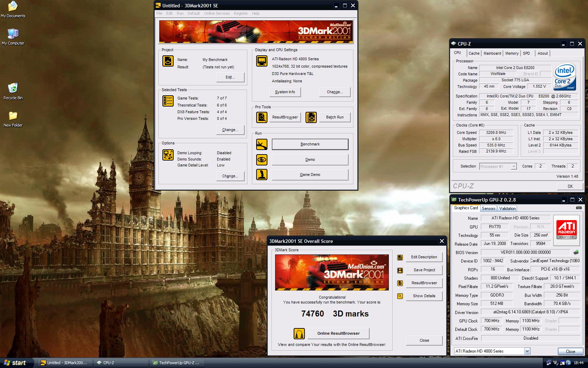The height and width of the screenshot is (368, 588).
Task: Switch to the About tab in CPU-Z
Action: coord(542,53)
